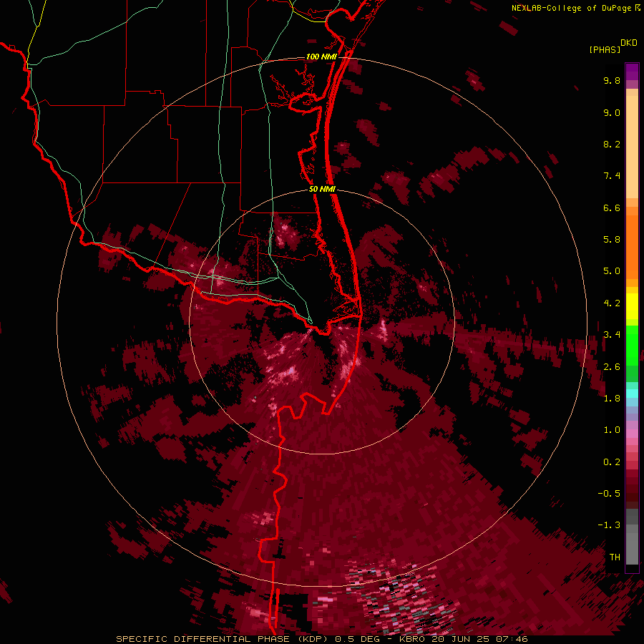Viewport: 644px width, 644px height.
Task: Click the 100 NMI range ring label
Action: tap(321, 57)
